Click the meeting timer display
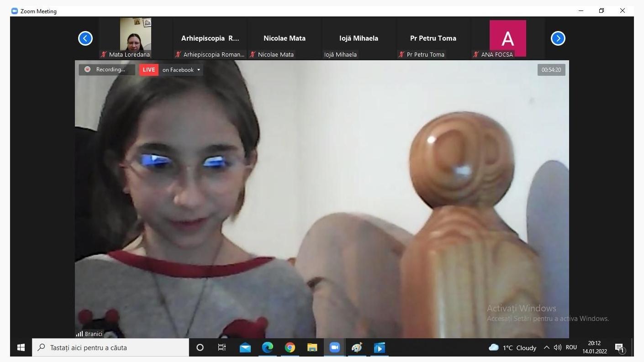 [551, 70]
